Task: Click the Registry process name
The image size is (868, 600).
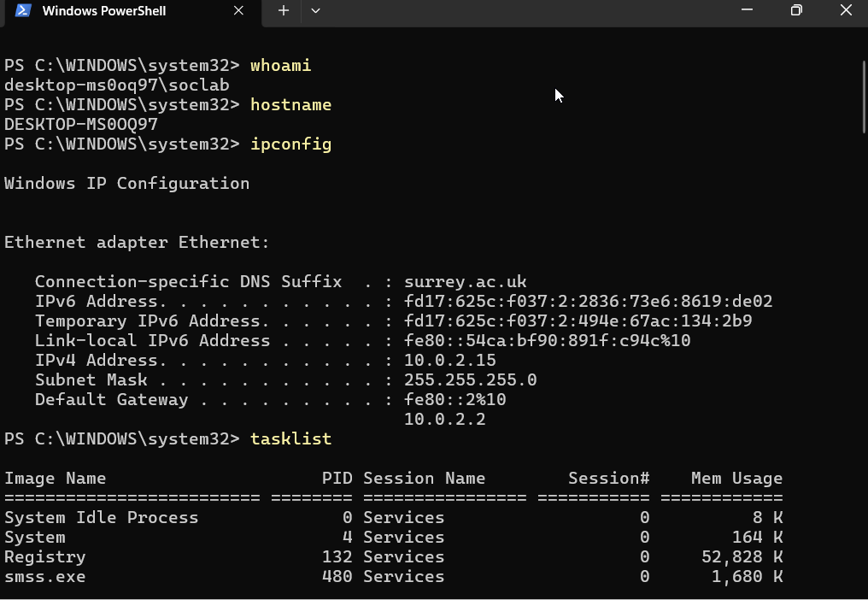Action: [44, 556]
